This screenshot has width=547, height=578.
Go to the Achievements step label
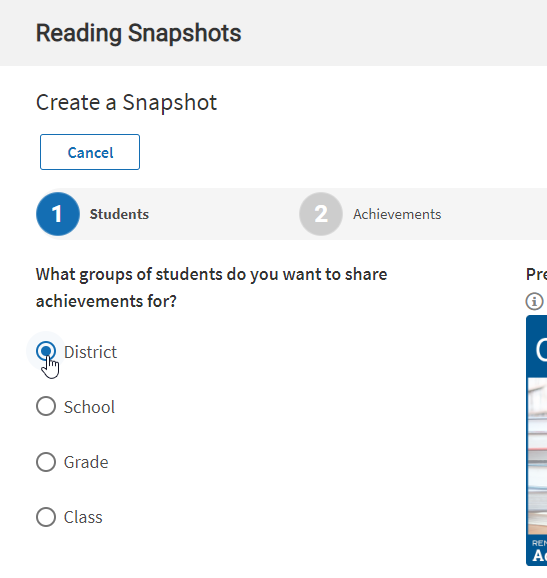397,214
